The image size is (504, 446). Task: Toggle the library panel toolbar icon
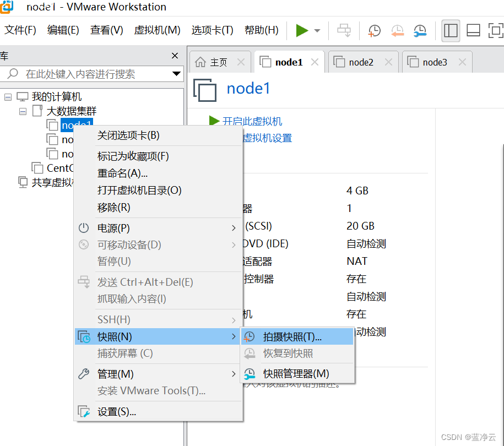pos(450,31)
